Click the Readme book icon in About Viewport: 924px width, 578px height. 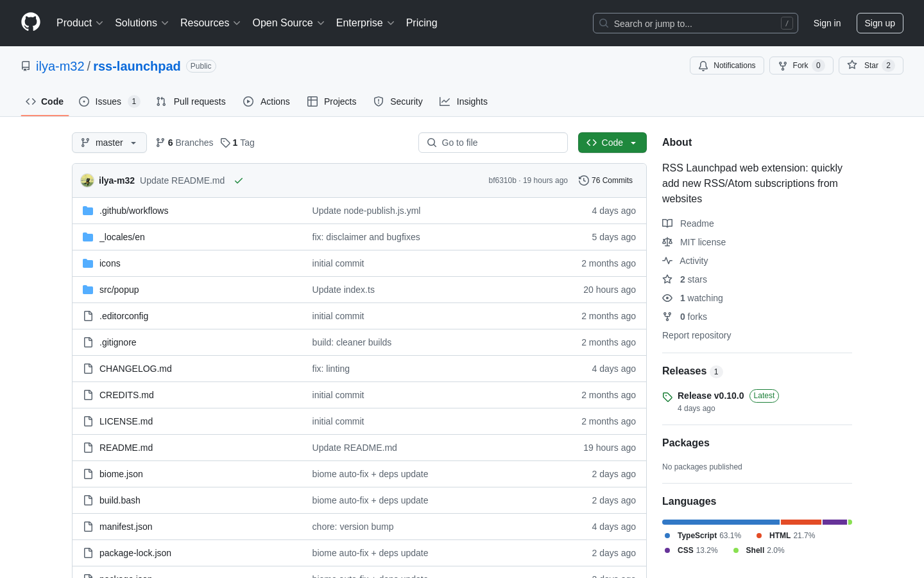pyautogui.click(x=667, y=223)
